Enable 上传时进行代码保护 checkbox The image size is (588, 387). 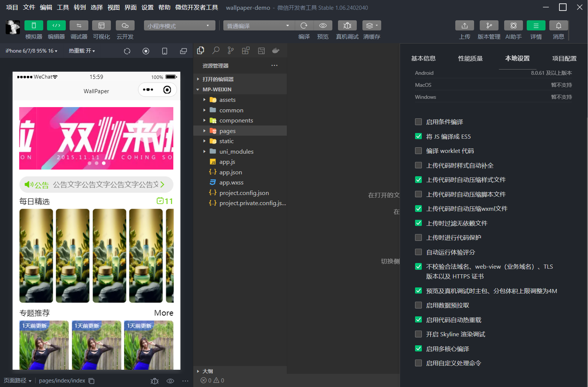coord(418,237)
